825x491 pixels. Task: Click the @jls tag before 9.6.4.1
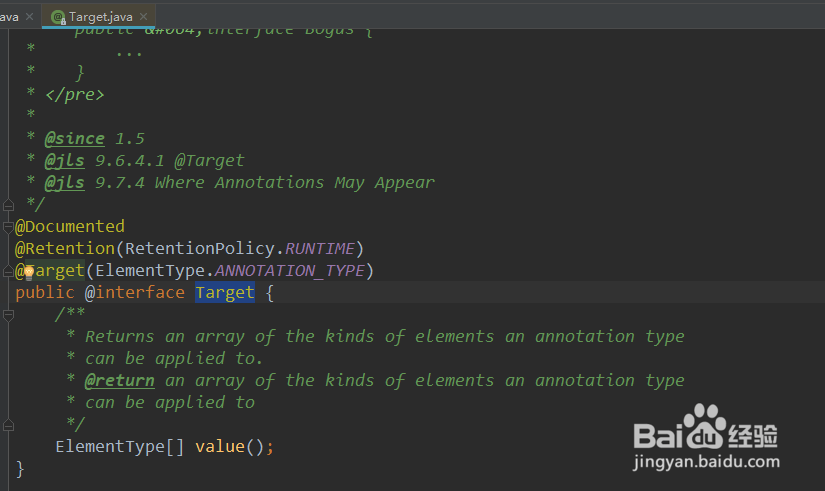[x=65, y=161]
